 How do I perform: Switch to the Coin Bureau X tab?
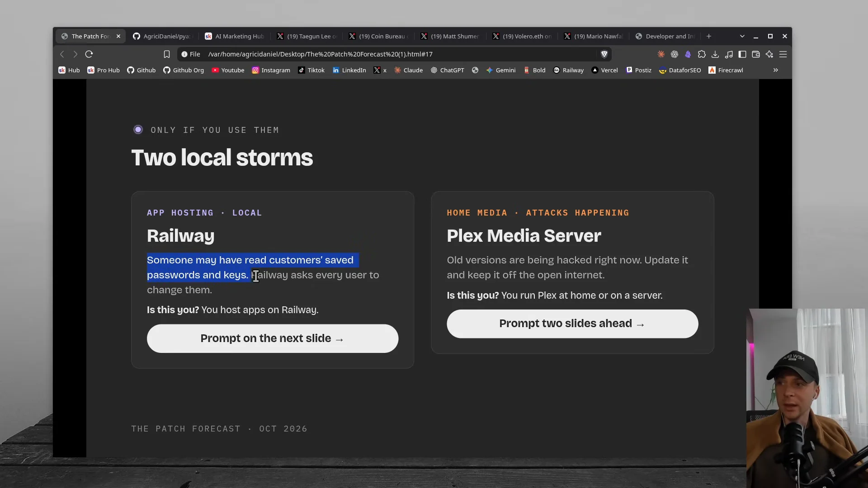click(379, 36)
